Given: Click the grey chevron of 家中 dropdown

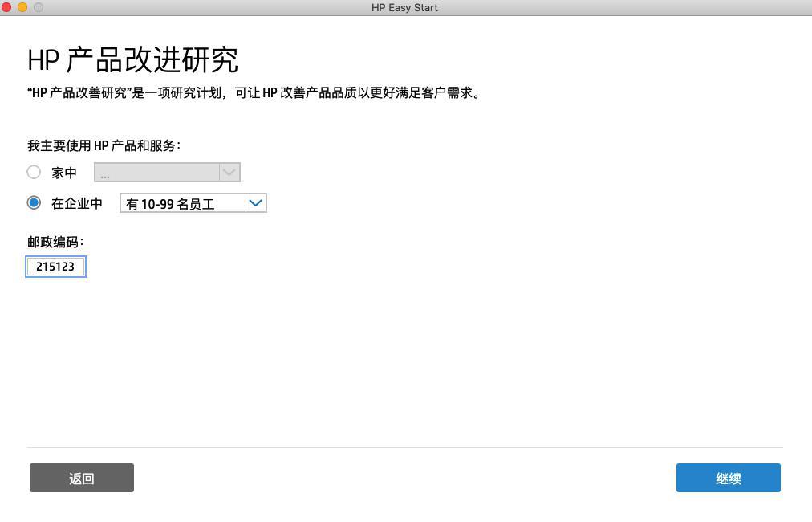Looking at the screenshot, I should (229, 172).
